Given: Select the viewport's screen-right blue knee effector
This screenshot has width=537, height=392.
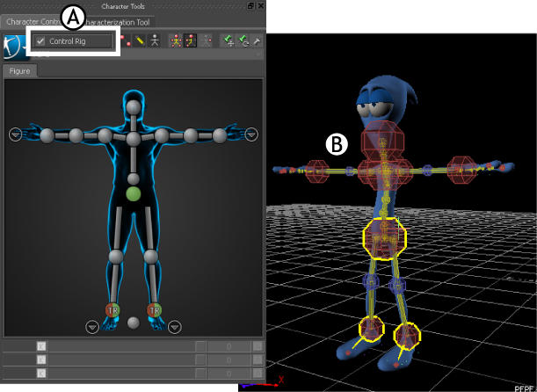Looking at the screenshot, I should [397, 285].
